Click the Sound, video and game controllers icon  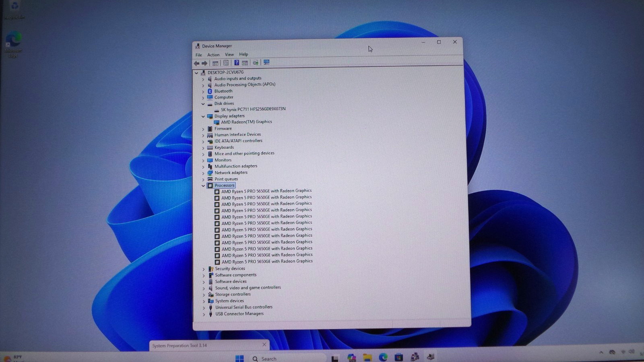click(211, 288)
